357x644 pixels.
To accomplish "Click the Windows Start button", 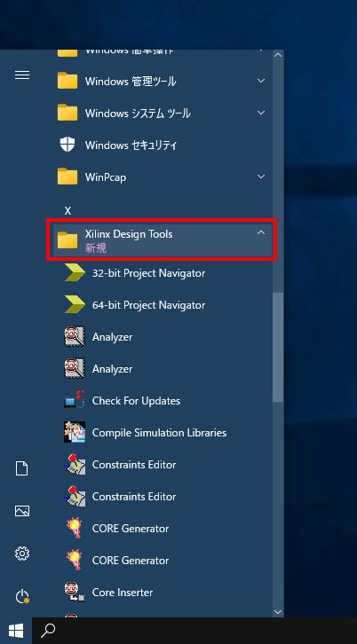I will [x=16, y=631].
